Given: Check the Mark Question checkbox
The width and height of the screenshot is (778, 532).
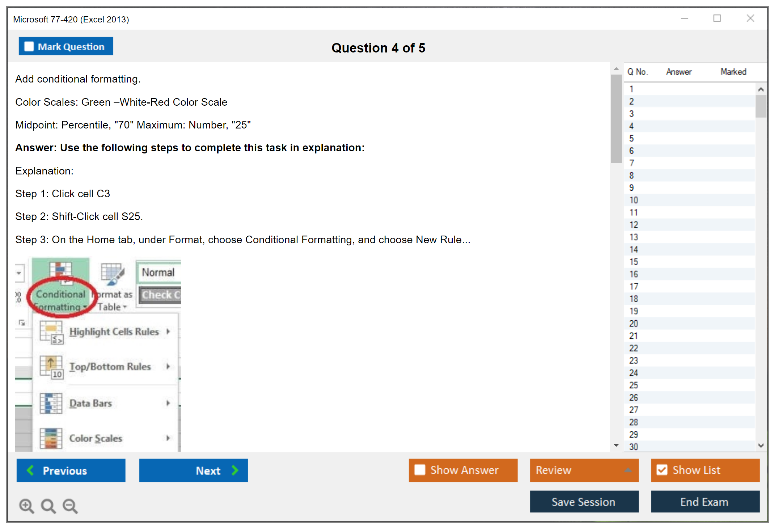Looking at the screenshot, I should pyautogui.click(x=29, y=47).
